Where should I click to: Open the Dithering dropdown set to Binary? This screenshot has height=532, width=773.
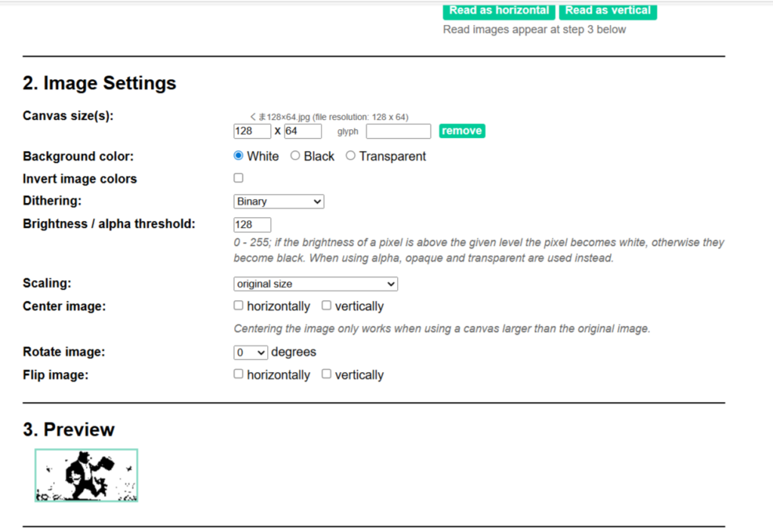[x=279, y=201]
